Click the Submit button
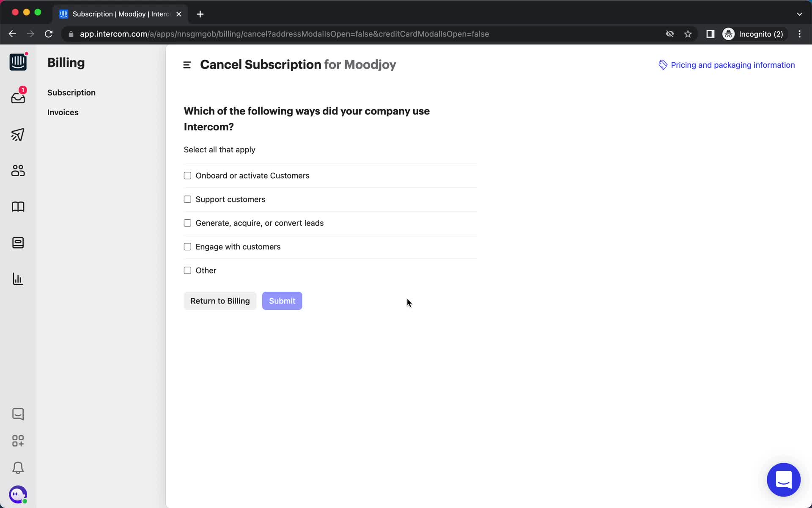 click(x=282, y=301)
